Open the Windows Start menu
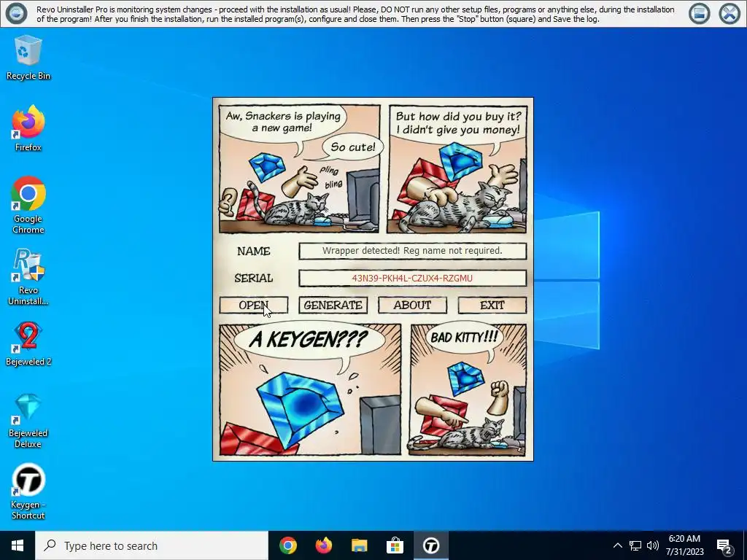Viewport: 747px width, 560px height. coord(18,545)
